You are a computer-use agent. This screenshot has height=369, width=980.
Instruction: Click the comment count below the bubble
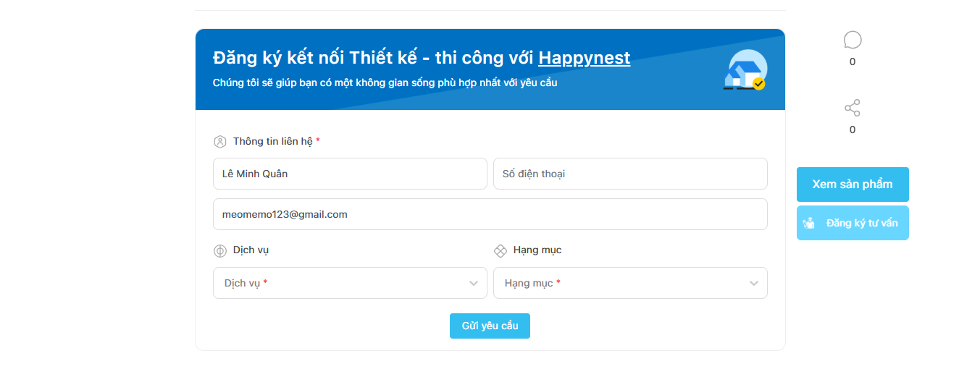tap(853, 62)
